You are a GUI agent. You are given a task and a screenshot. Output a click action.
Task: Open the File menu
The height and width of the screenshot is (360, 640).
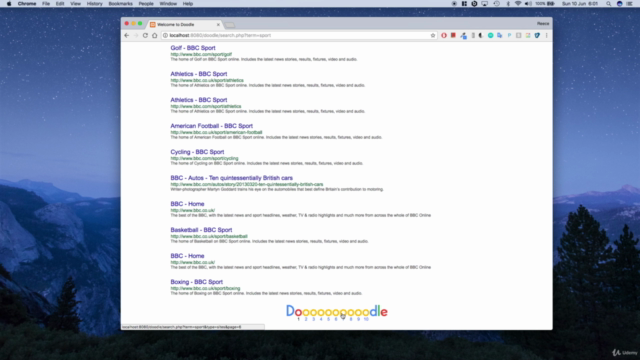click(46, 4)
